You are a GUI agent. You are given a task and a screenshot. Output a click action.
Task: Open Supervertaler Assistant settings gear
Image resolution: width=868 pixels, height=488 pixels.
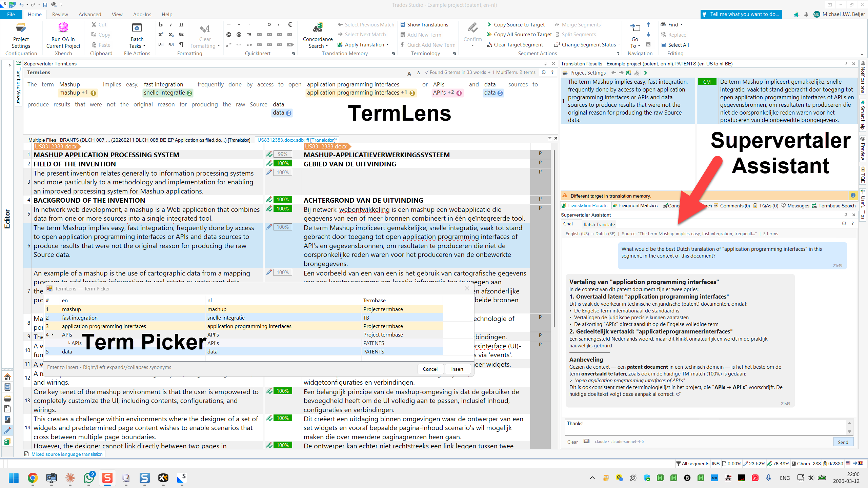(x=844, y=224)
